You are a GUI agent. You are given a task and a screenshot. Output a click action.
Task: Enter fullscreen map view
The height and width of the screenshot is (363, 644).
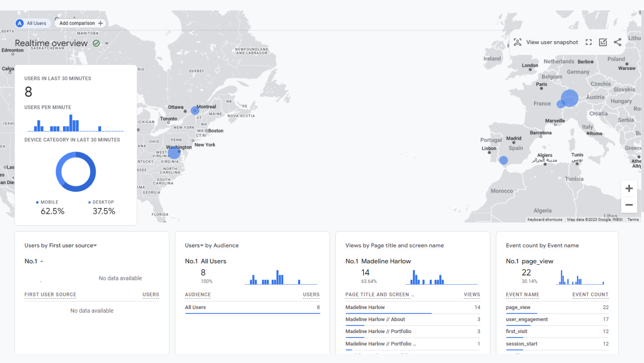tap(589, 42)
